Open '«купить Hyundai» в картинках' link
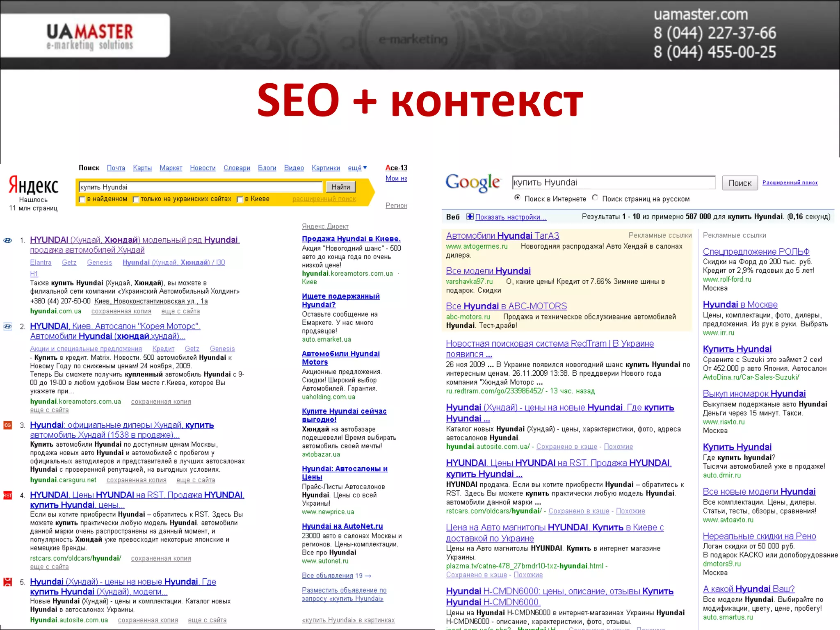This screenshot has height=630, width=840. click(x=348, y=620)
